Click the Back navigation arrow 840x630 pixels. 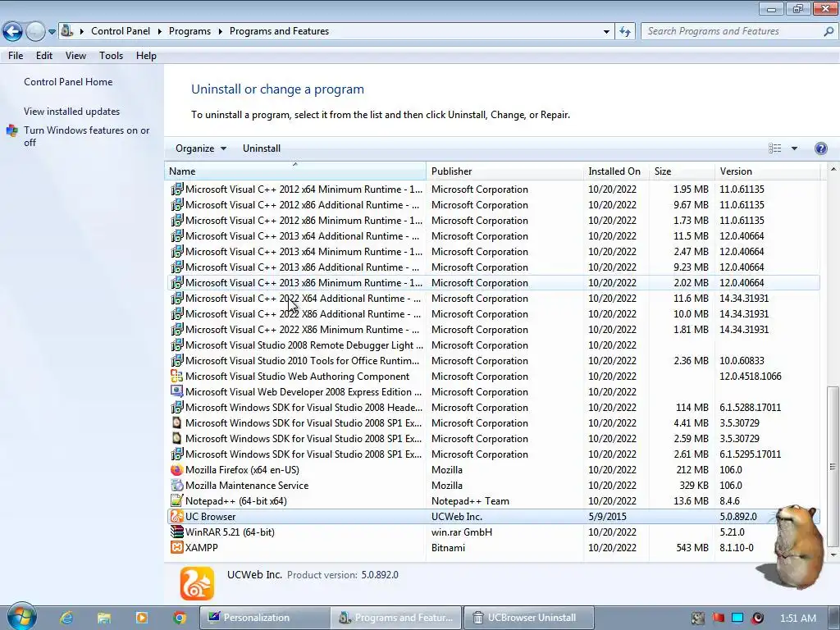[x=13, y=31]
